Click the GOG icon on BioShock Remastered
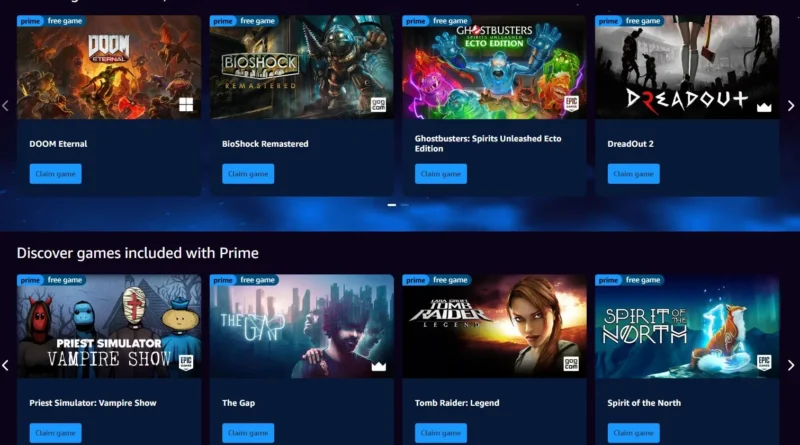This screenshot has width=800, height=445. 378,105
